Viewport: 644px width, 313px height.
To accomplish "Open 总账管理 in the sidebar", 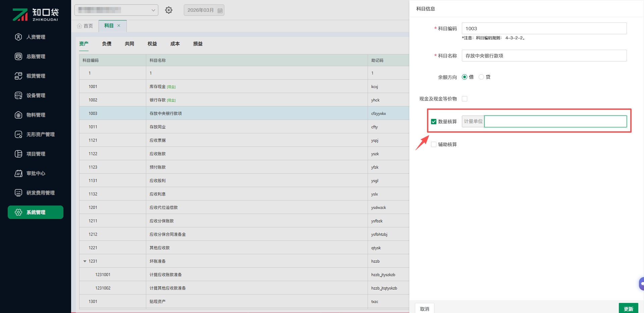I will coord(36,56).
